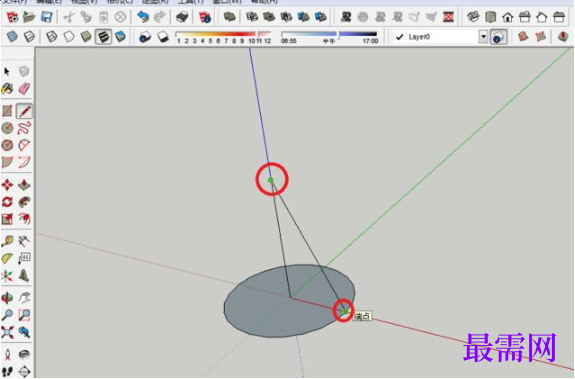Switch to Front view house icon
This screenshot has width=575, height=379.
point(508,17)
